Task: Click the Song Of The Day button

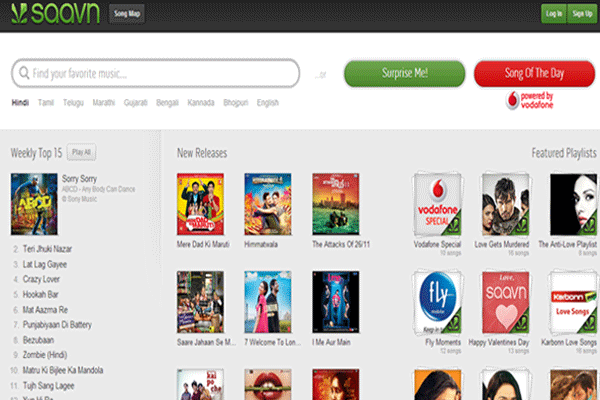Action: [x=534, y=73]
